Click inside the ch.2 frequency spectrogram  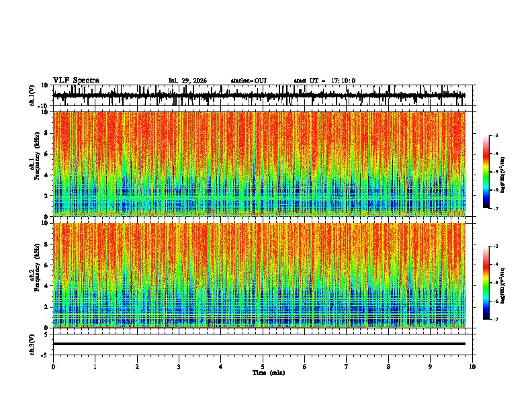click(x=259, y=275)
